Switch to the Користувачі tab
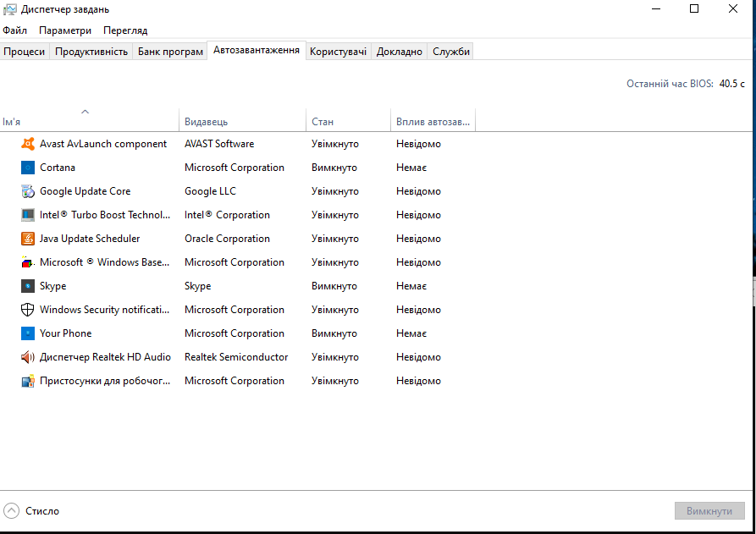The height and width of the screenshot is (534, 756). [338, 52]
